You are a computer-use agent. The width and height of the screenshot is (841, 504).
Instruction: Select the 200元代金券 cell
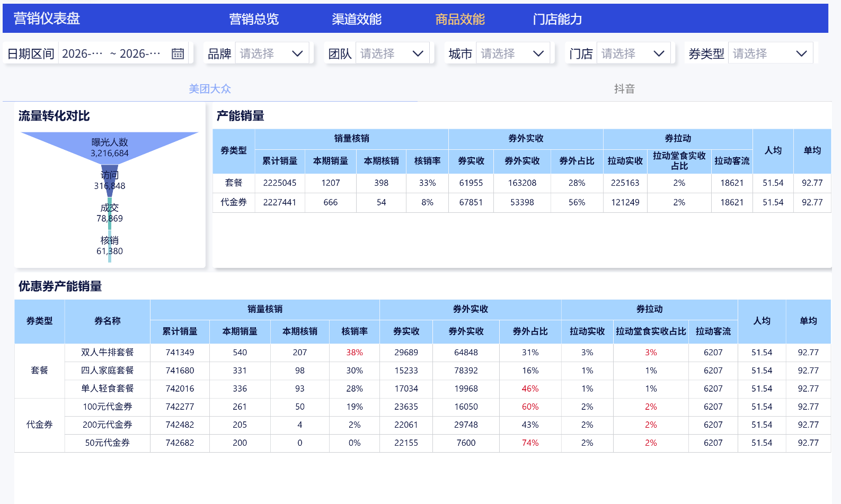108,425
